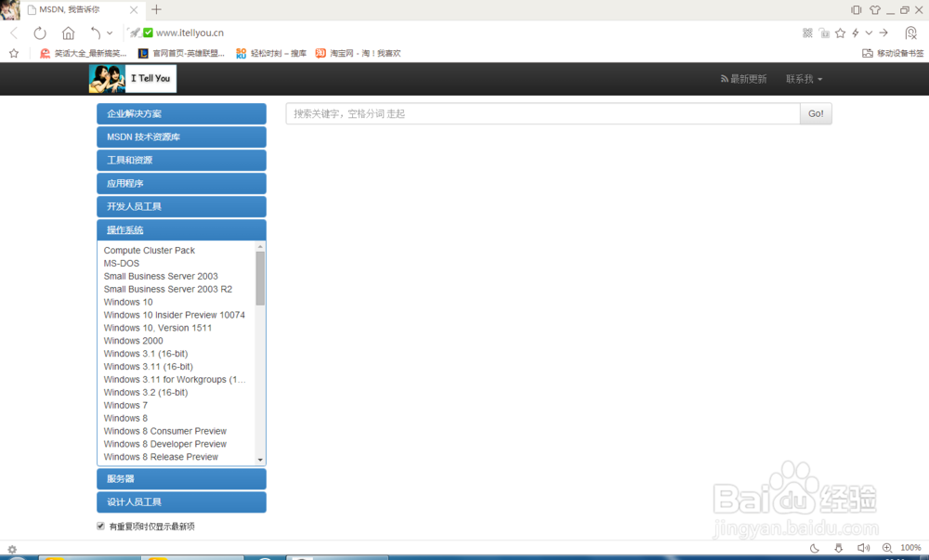Click the zoom magnifier icon
The width and height of the screenshot is (929, 560).
887,548
